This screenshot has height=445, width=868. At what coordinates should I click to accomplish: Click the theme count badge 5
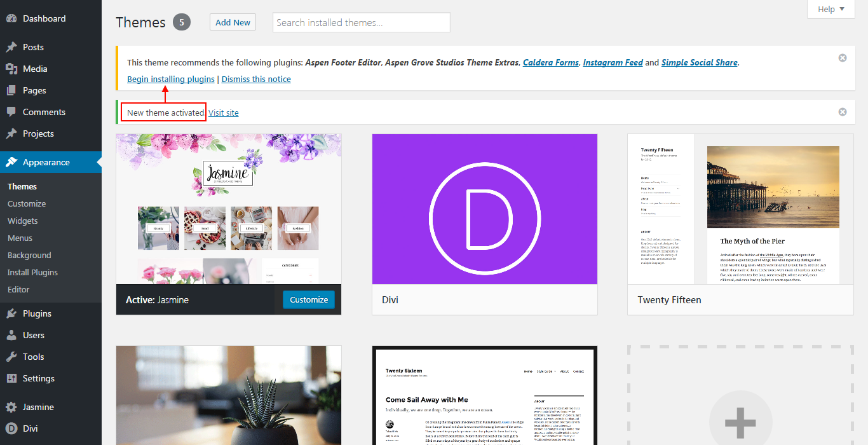pos(182,22)
